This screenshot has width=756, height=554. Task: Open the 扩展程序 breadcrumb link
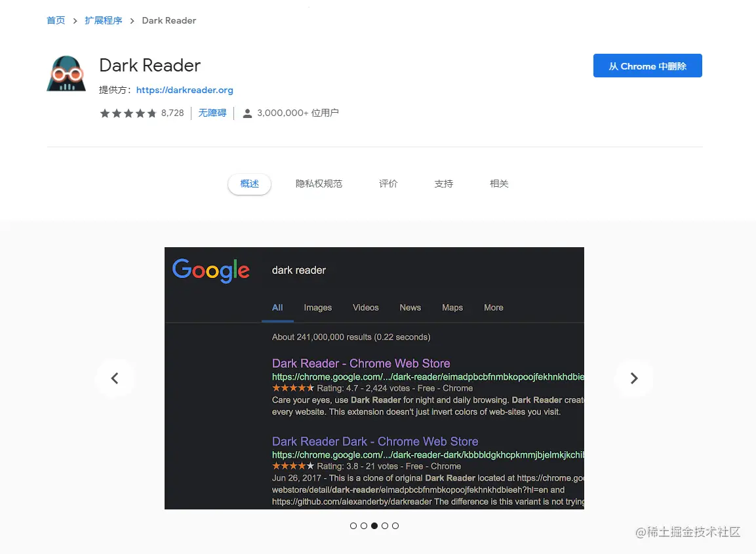click(103, 21)
